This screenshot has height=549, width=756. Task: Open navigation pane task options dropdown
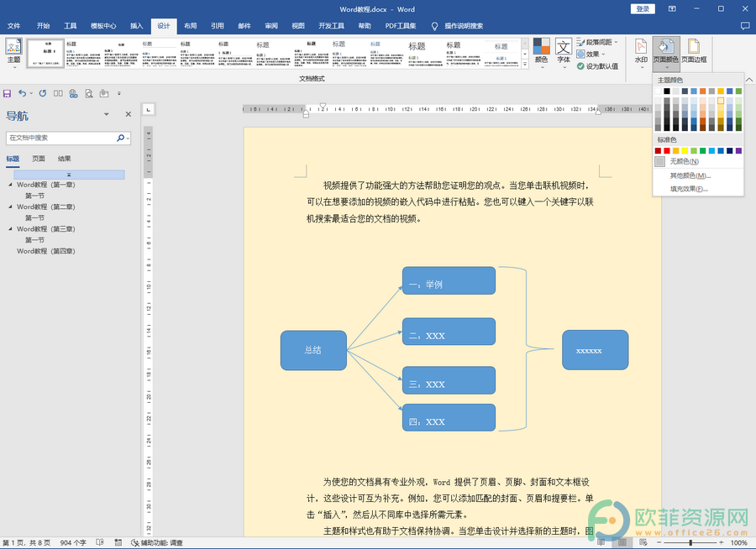[107, 114]
